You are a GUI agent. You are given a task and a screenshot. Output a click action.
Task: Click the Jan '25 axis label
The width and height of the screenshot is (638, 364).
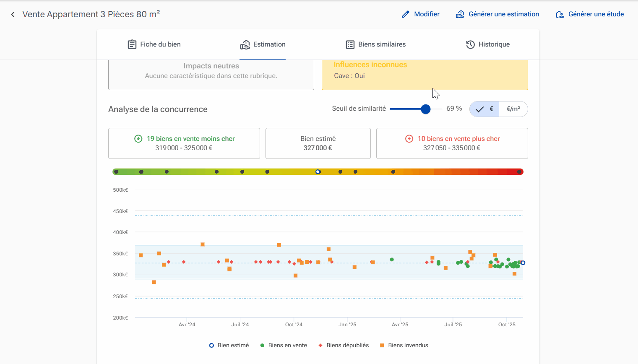click(x=347, y=325)
